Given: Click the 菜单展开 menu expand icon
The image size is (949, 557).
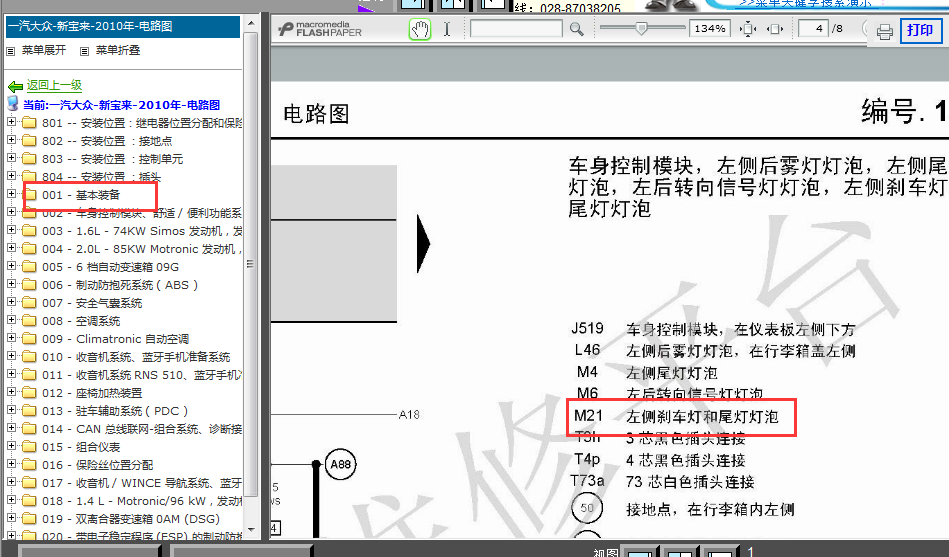Looking at the screenshot, I should coord(10,51).
